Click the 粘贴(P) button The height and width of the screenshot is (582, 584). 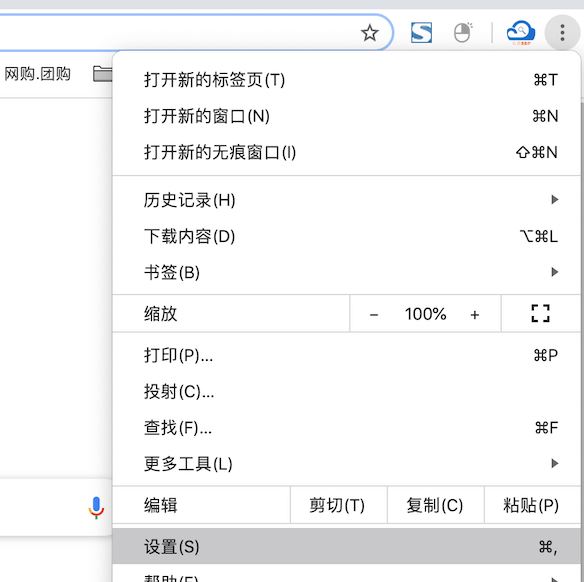point(532,505)
